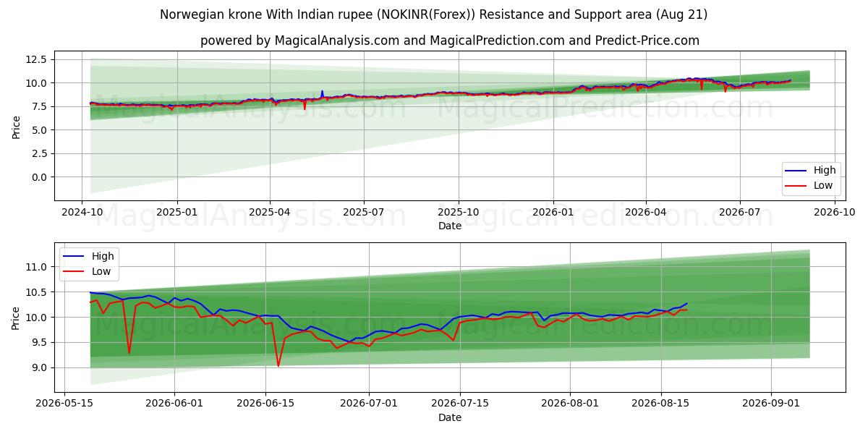Click the upper chart x-axis label 2025-01
The width and height of the screenshot is (868, 434).
pyautogui.click(x=177, y=211)
